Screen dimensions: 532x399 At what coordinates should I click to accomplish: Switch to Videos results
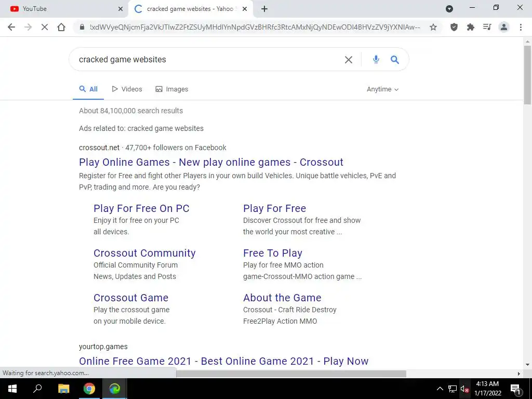click(x=127, y=89)
